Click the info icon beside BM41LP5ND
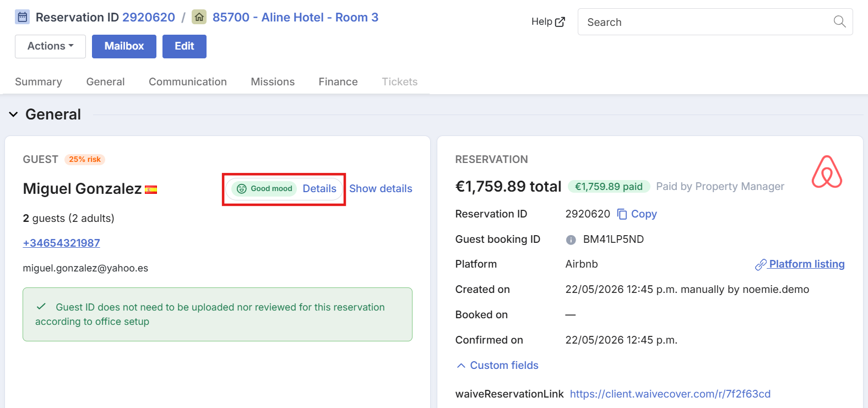This screenshot has width=868, height=408. click(571, 240)
